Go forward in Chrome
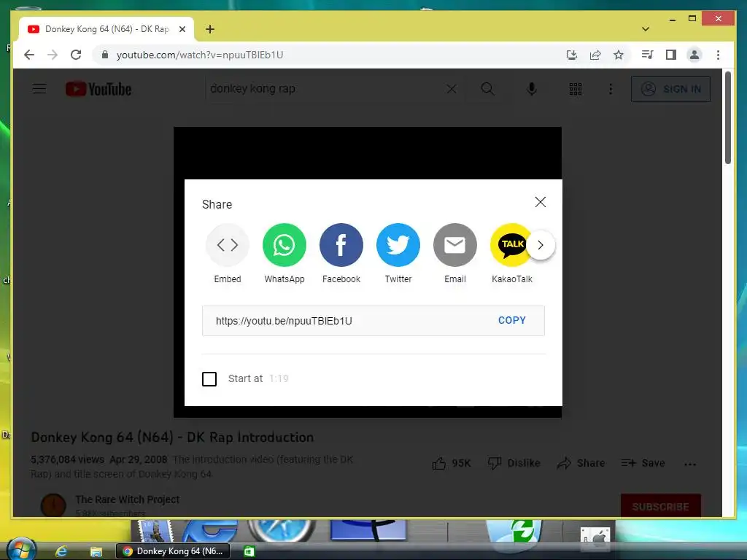Image resolution: width=747 pixels, height=560 pixels. click(x=53, y=55)
